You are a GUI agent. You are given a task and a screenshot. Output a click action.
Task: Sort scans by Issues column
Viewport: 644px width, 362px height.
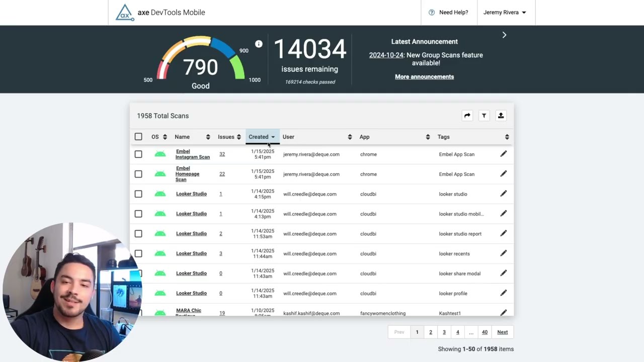pyautogui.click(x=229, y=137)
